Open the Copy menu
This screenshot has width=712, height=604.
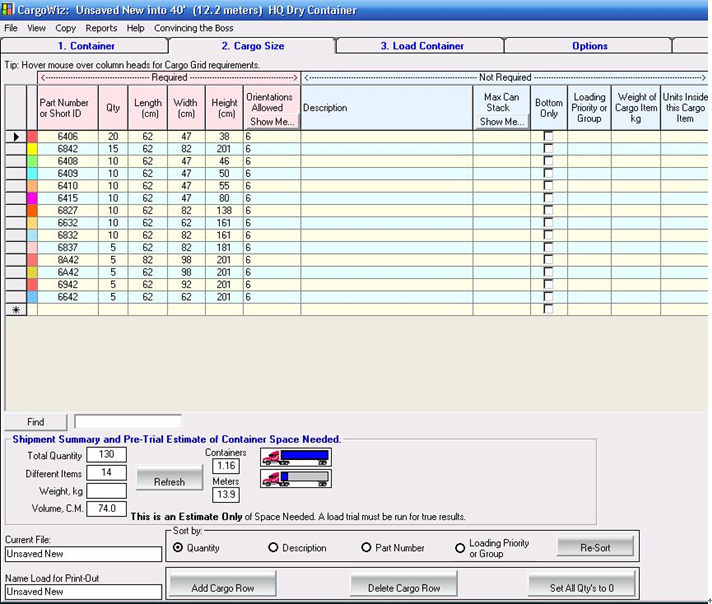tap(65, 28)
